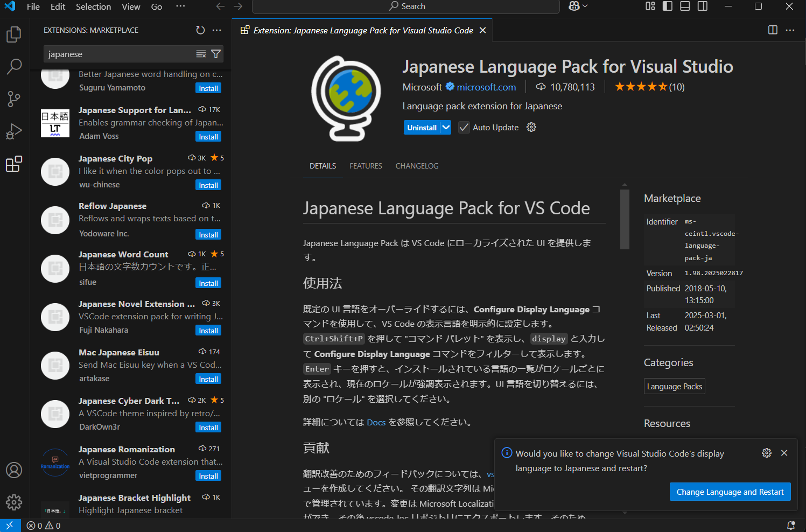Viewport: 806px width, 532px height.
Task: Open notifications bell in status bar
Action: 791,526
